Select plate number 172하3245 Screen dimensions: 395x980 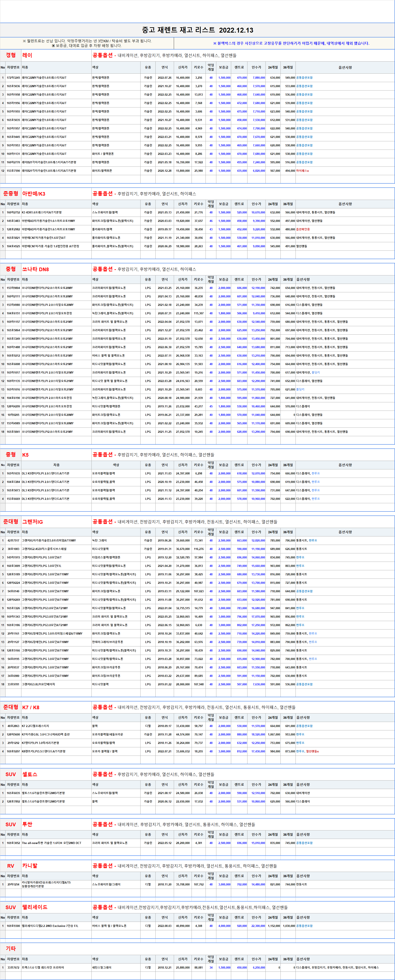[x=13, y=78]
